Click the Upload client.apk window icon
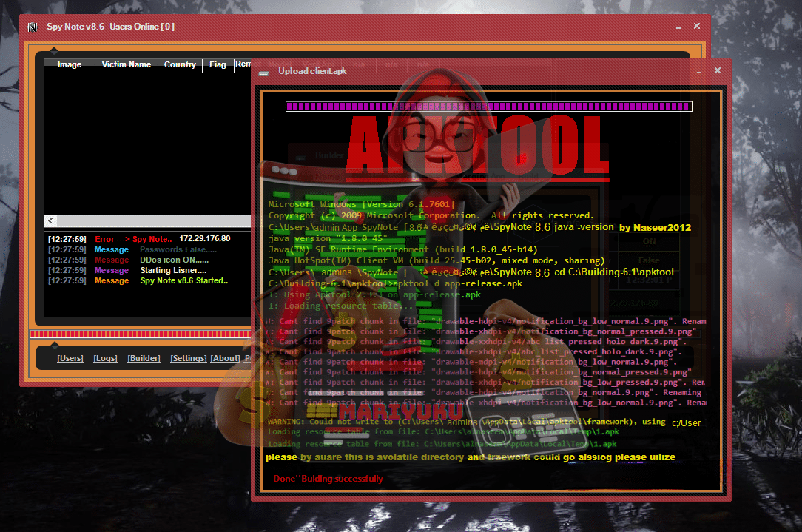 [263, 71]
